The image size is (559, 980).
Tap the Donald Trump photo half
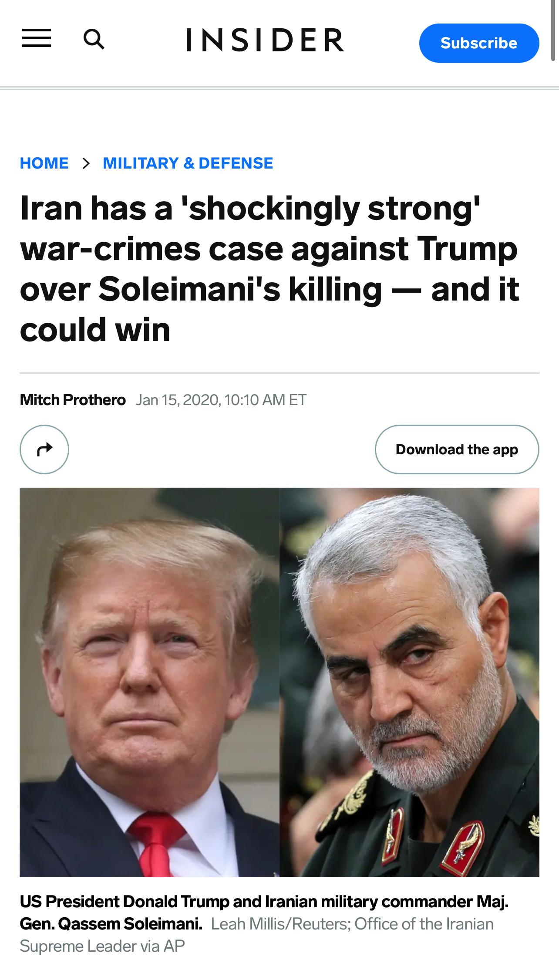[149, 682]
